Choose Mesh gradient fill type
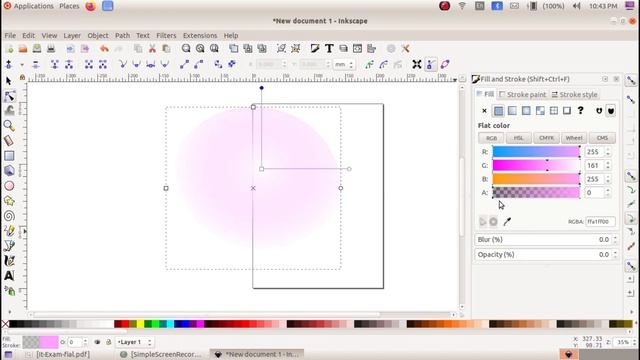The height and width of the screenshot is (360, 640). pos(540,111)
